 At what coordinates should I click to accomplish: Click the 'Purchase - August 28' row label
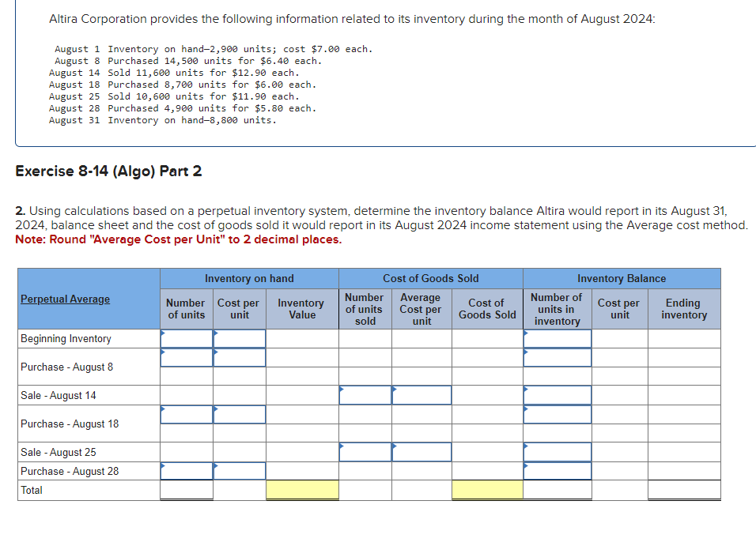(70, 471)
